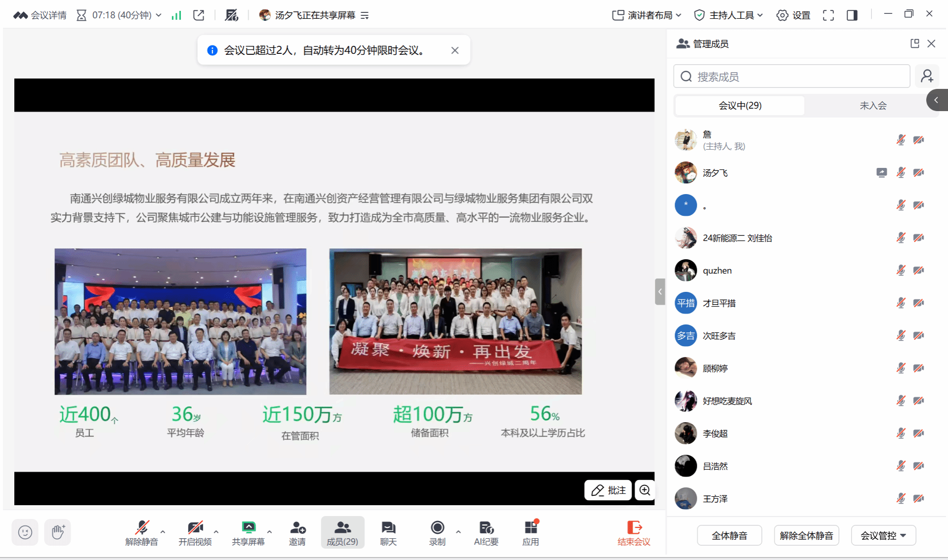Viewport: 948px width, 560px height.
Task: Expand the 主持人工具 host tools menu
Action: pos(729,15)
